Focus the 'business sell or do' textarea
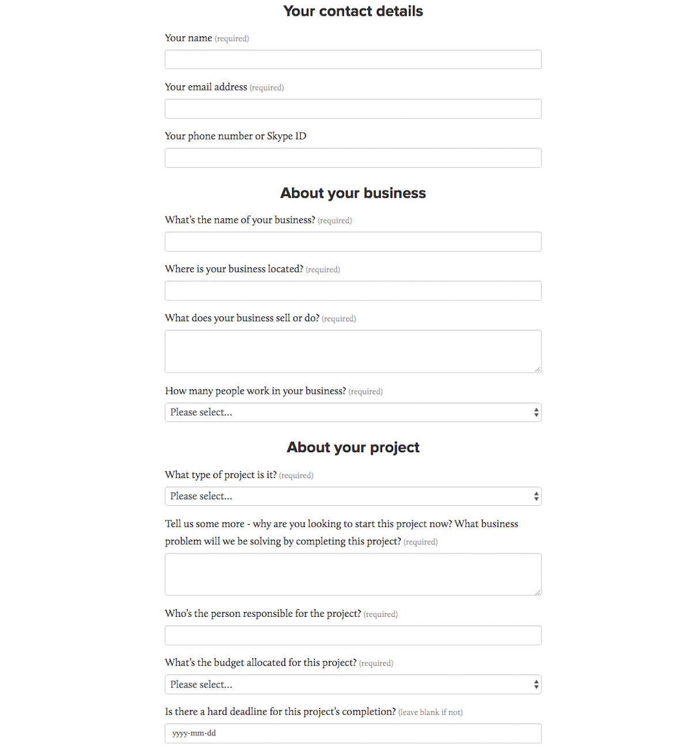Screen dimensions: 700x755 coord(353,351)
